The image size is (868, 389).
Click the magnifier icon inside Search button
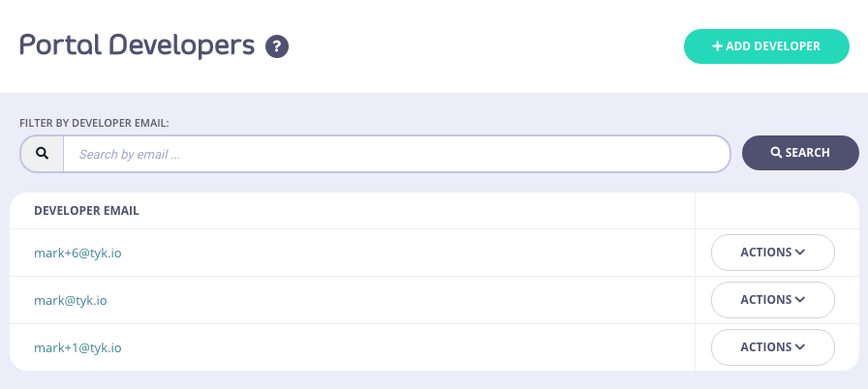(776, 153)
